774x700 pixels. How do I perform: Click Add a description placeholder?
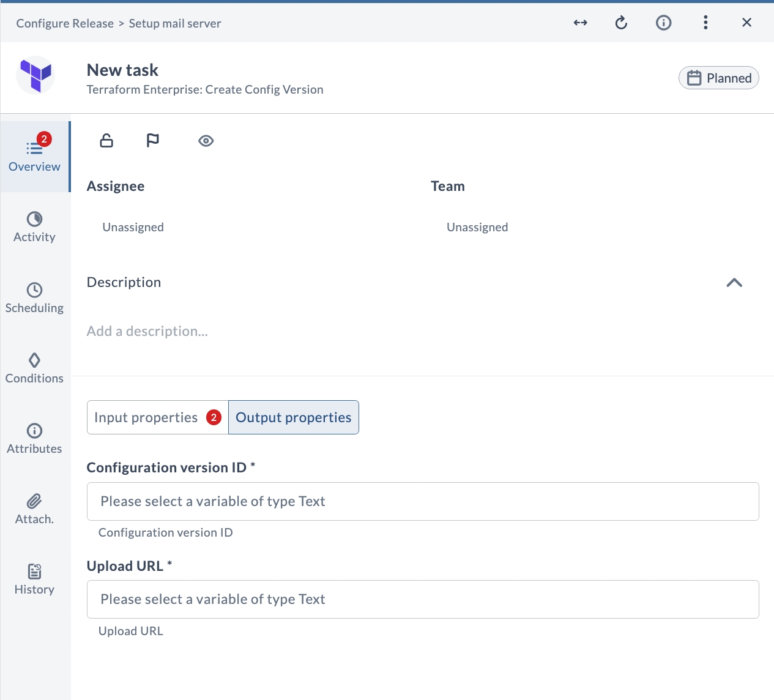(147, 331)
